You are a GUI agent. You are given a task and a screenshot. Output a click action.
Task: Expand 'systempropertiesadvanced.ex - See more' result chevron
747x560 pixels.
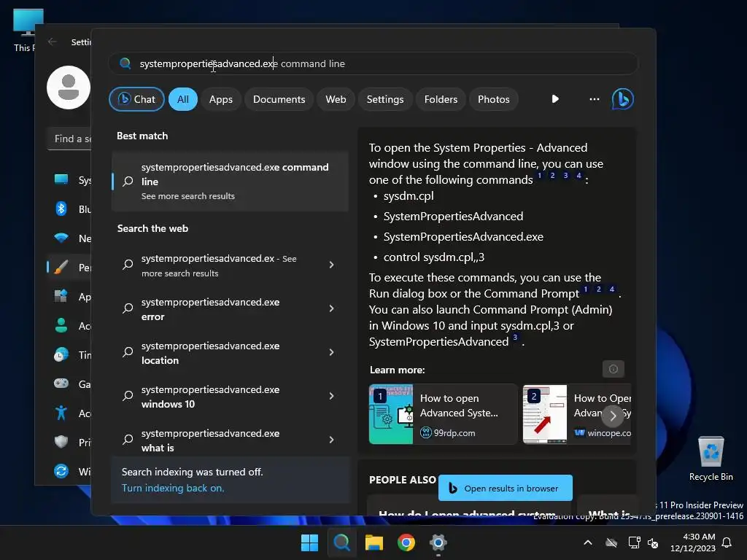[x=332, y=265]
